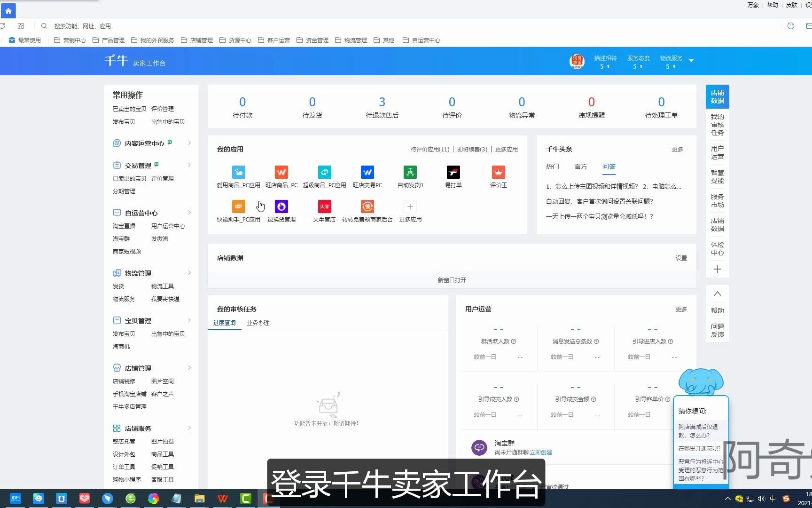Click the shop avatar in blue header

[x=577, y=61]
